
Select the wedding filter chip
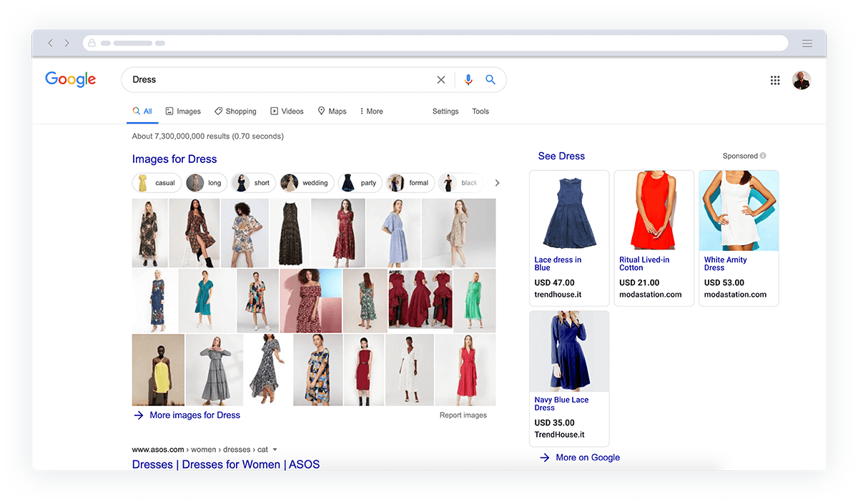306,183
